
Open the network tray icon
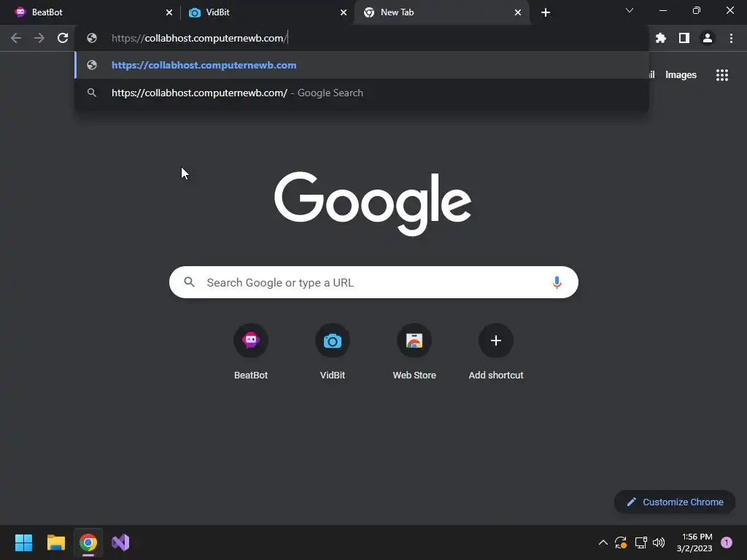click(x=640, y=542)
